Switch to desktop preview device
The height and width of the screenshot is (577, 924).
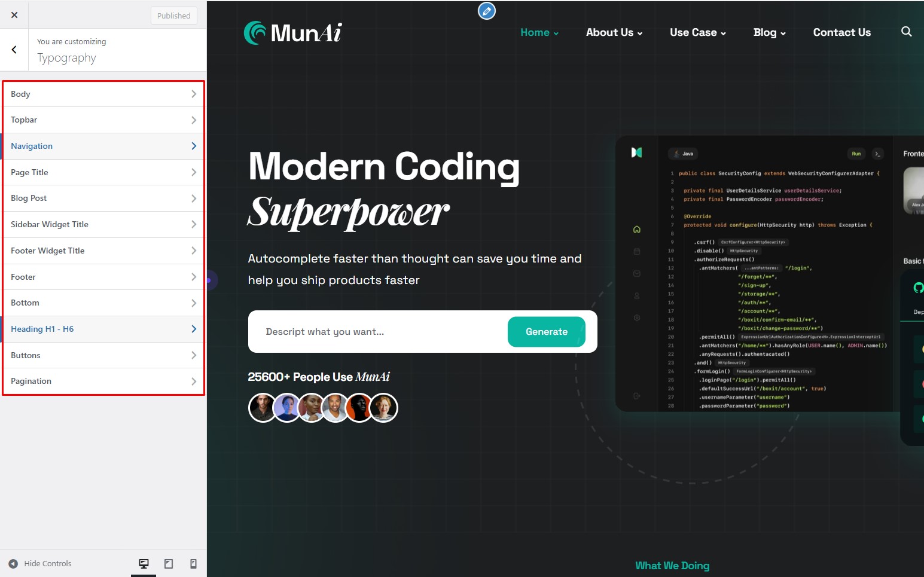pyautogui.click(x=144, y=564)
